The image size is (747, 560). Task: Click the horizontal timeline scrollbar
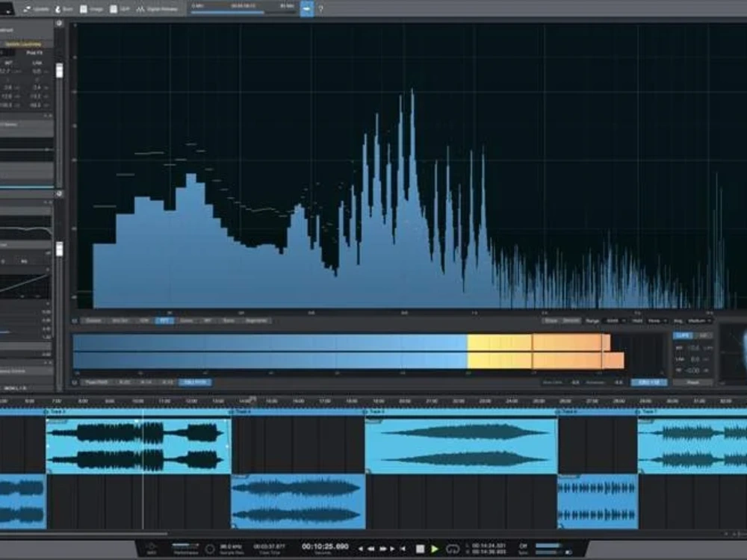84,535
